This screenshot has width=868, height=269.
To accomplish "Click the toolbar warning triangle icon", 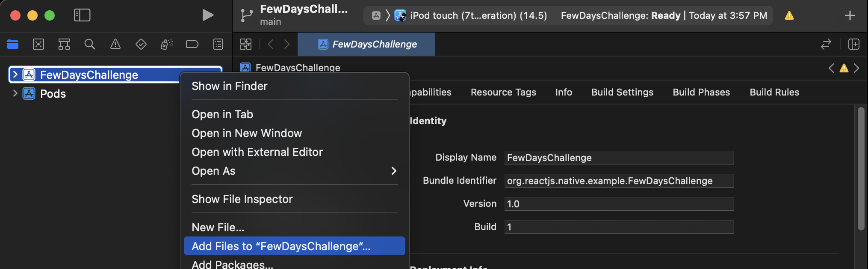I will (789, 16).
